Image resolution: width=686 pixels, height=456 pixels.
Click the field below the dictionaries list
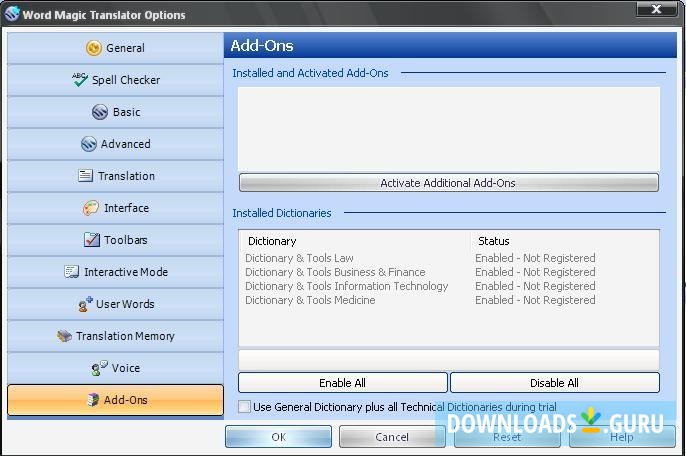click(448, 360)
